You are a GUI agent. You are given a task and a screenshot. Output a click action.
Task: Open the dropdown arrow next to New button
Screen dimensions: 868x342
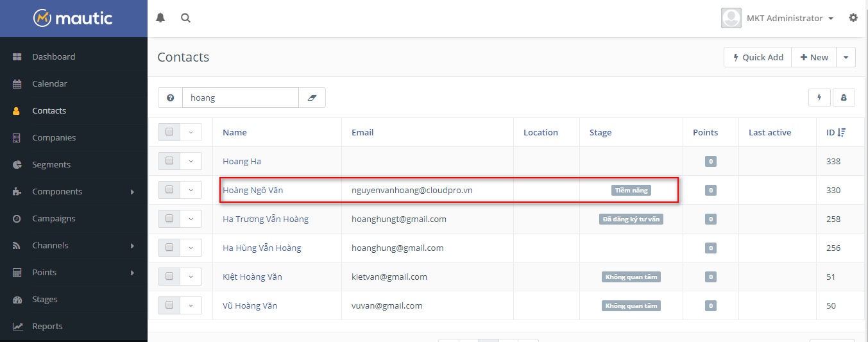846,57
